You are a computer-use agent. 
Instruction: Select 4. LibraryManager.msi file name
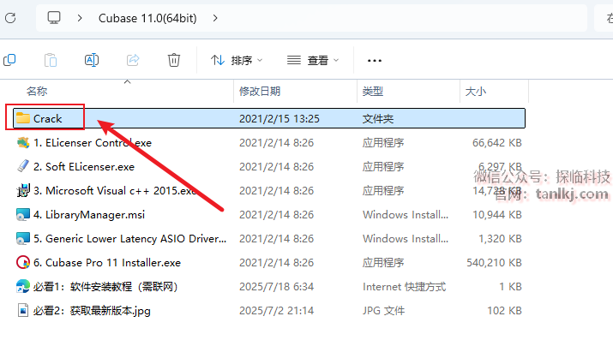(x=89, y=215)
